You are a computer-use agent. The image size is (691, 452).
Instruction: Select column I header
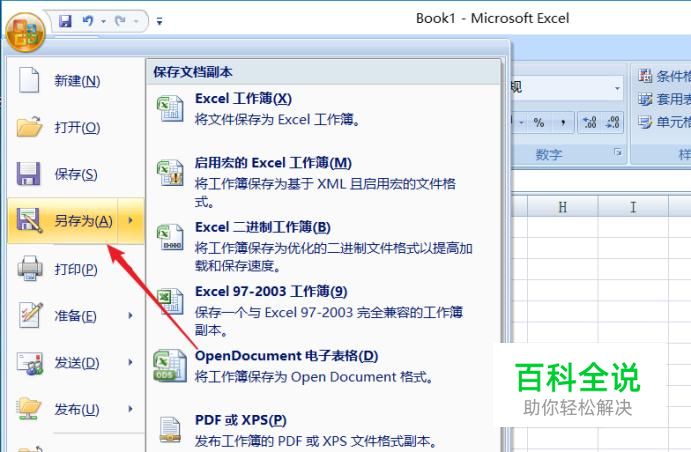click(633, 207)
